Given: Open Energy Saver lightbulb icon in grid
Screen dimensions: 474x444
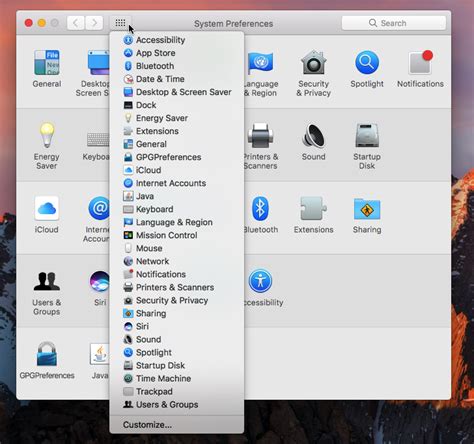Looking at the screenshot, I should pyautogui.click(x=47, y=135).
